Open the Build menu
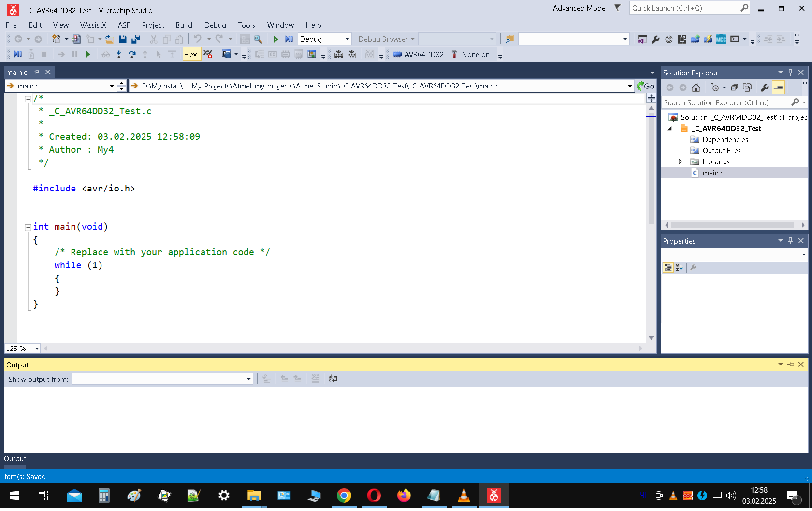 coord(184,25)
